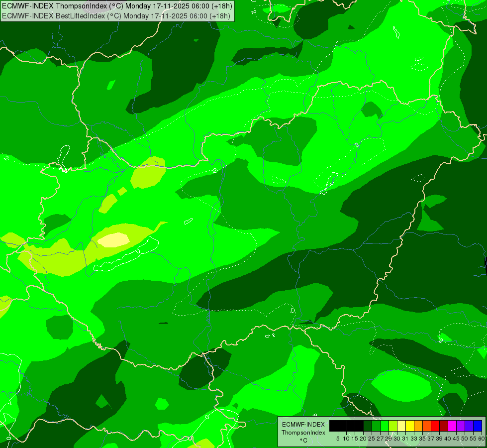The image size is (487, 448).
Task: Click the orange-red 35–37 legend swatch
Action: [x=427, y=426]
